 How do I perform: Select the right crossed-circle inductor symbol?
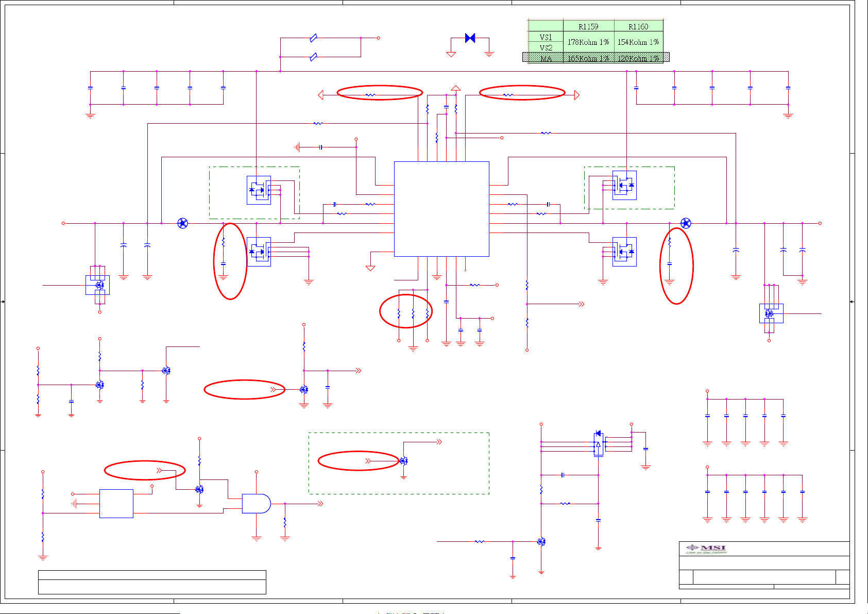pos(686,223)
